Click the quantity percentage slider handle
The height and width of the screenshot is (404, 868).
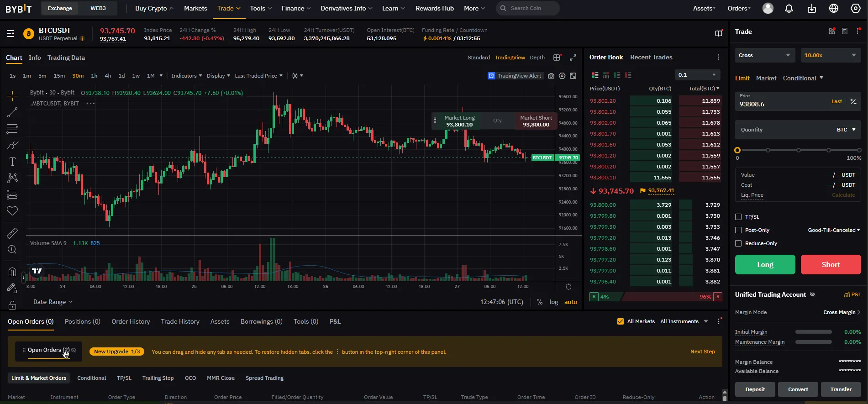(737, 150)
